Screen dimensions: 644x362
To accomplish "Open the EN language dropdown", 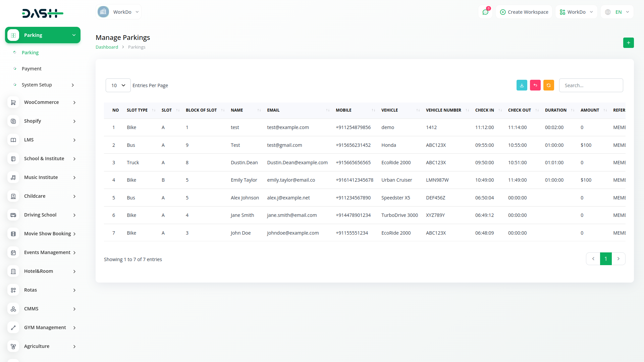I will click(x=617, y=12).
